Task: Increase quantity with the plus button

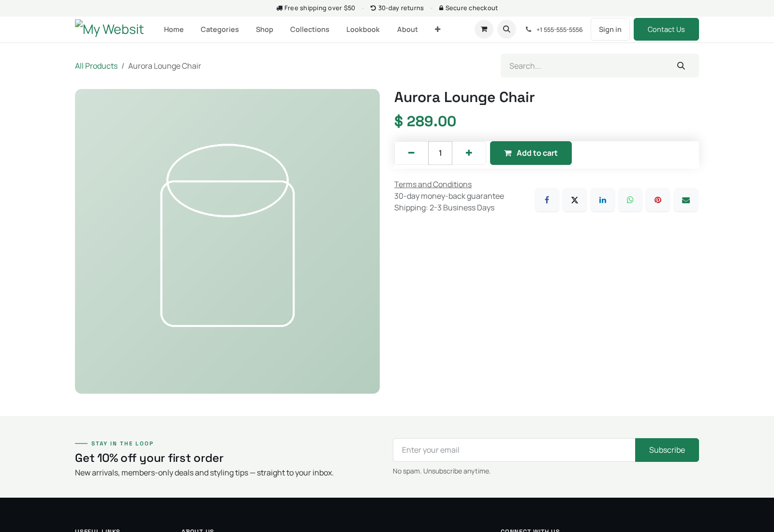Action: click(x=469, y=153)
